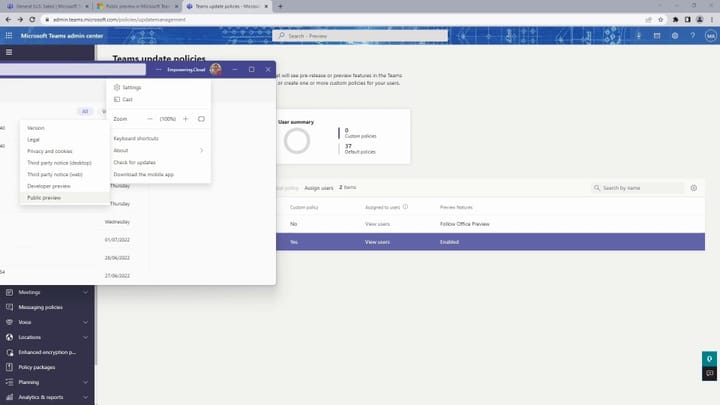Click the download icon in admin header
Screen dimensions: 720x405
click(638, 36)
